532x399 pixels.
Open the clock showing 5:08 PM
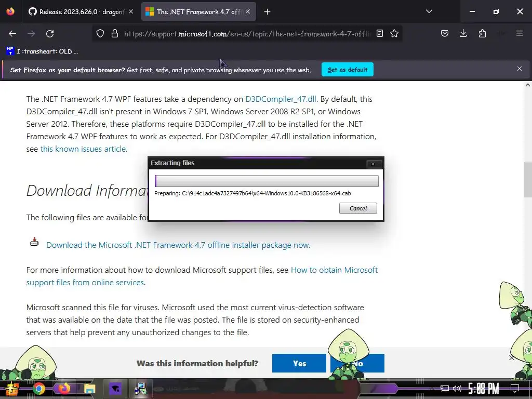click(484, 389)
